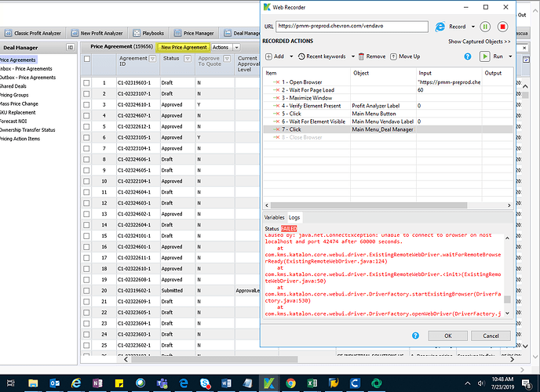Check row 3 C1-02324610-1 checkbox
The width and height of the screenshot is (540, 392).
tap(86, 104)
